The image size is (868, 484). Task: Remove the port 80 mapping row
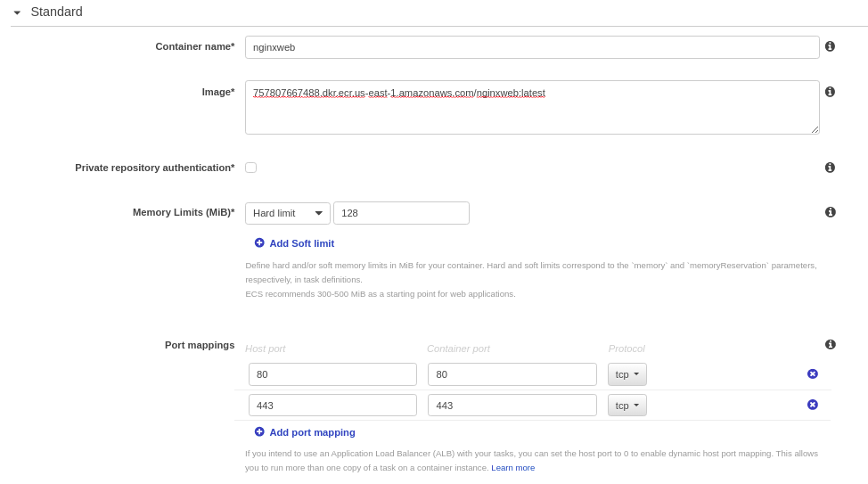pos(812,373)
